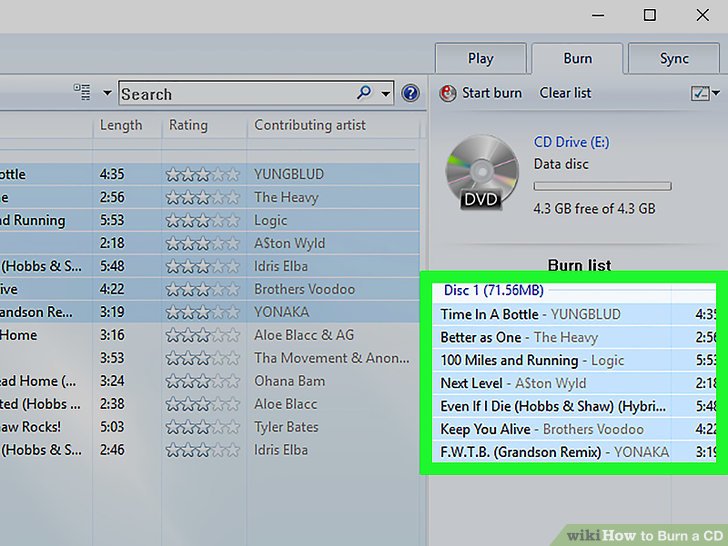Click the Aloe Blacc & AG artist cell
Screen dimensions: 728x546
[304, 335]
